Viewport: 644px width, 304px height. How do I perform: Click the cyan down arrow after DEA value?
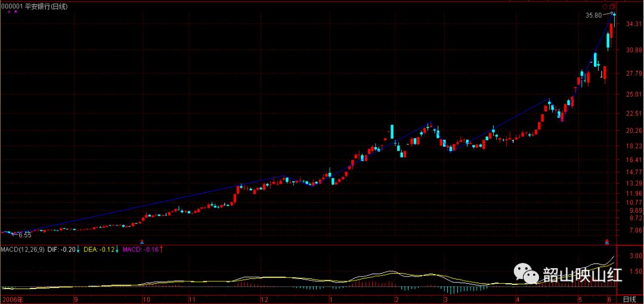pos(117,249)
